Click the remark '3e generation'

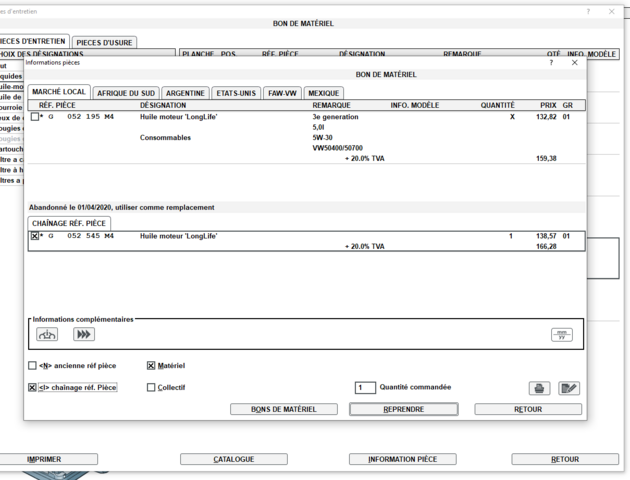coord(335,117)
